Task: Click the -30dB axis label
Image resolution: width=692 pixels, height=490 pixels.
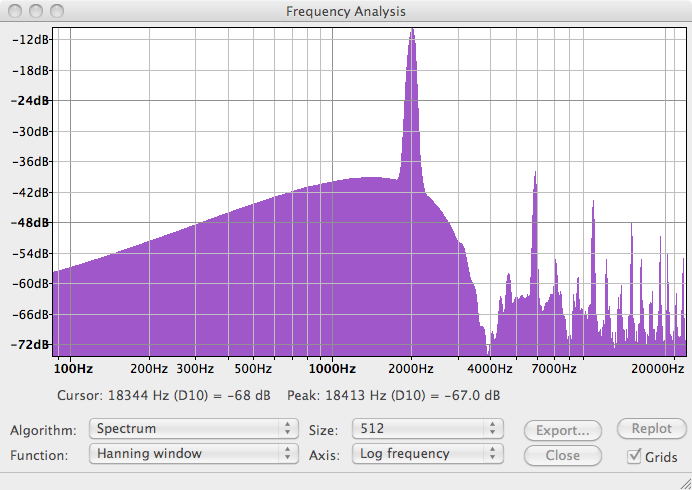Action: coord(30,131)
